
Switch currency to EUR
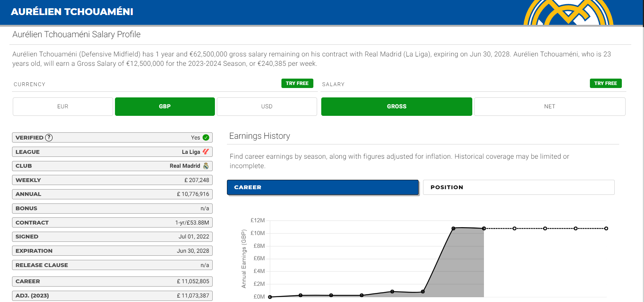coord(63,106)
